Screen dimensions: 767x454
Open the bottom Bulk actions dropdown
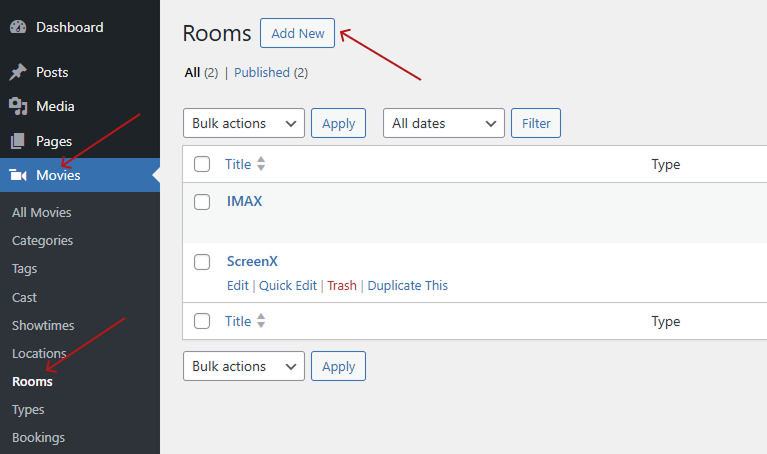click(x=244, y=367)
